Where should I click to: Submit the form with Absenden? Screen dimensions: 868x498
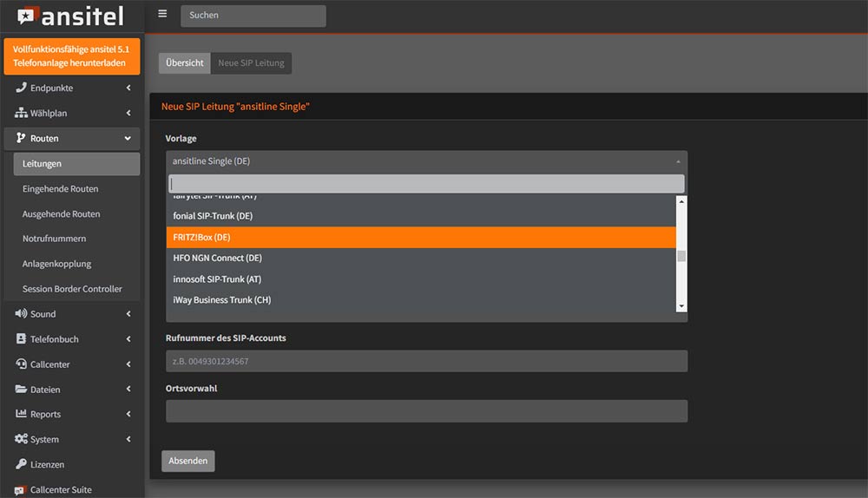pos(188,461)
